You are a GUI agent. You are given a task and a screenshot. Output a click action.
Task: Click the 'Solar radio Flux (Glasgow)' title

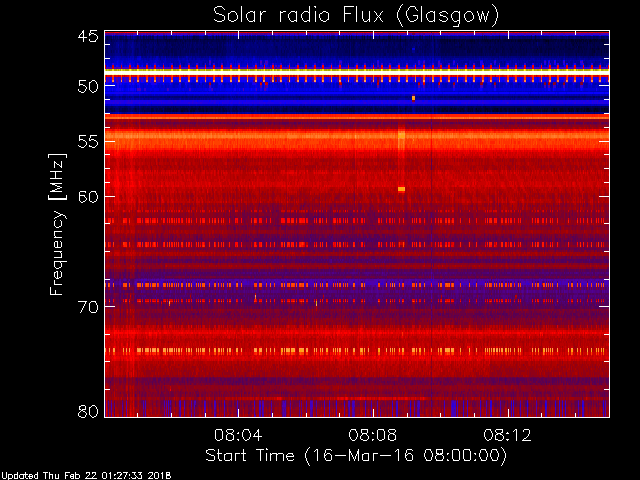point(356,16)
